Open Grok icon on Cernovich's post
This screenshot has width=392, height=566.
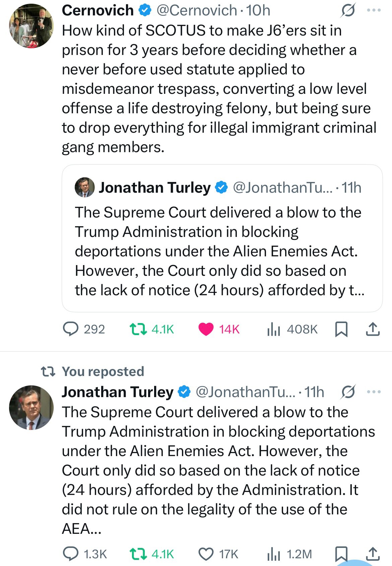point(348,11)
